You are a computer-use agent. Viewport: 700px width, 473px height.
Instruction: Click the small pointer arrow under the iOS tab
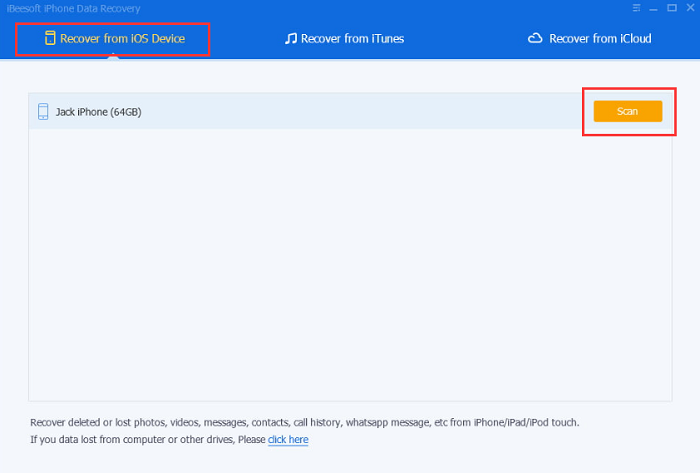[x=113, y=56]
